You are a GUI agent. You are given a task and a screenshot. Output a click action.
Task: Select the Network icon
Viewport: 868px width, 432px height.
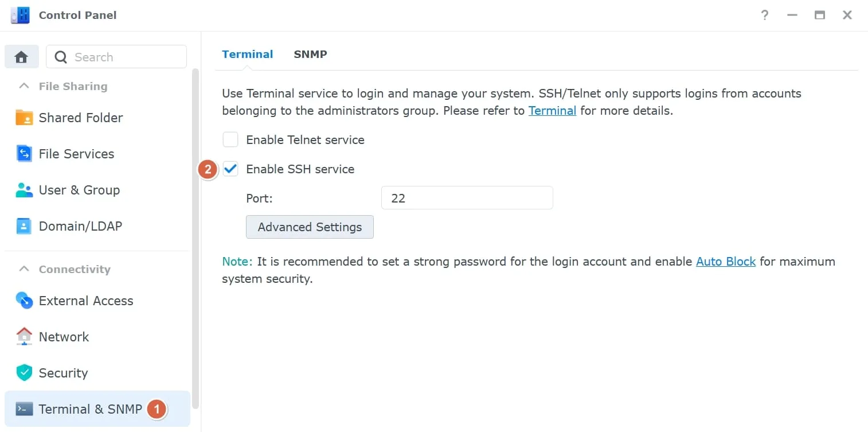tap(24, 337)
